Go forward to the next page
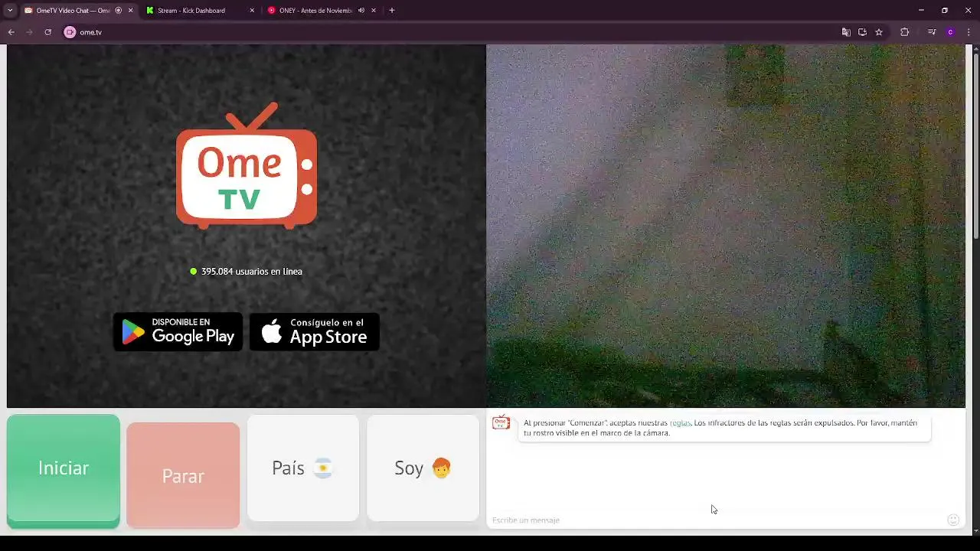The image size is (980, 551). 30,32
